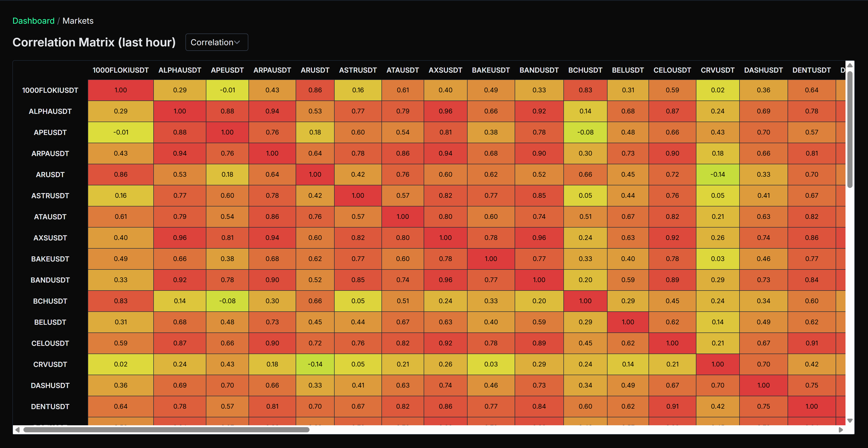Click the CRVUSDT row label

[50, 364]
